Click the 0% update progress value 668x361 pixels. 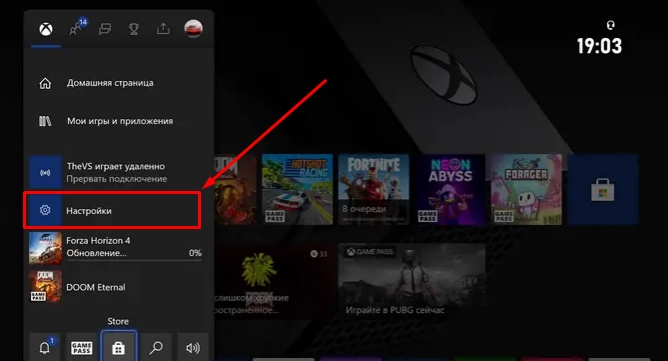pyautogui.click(x=195, y=253)
